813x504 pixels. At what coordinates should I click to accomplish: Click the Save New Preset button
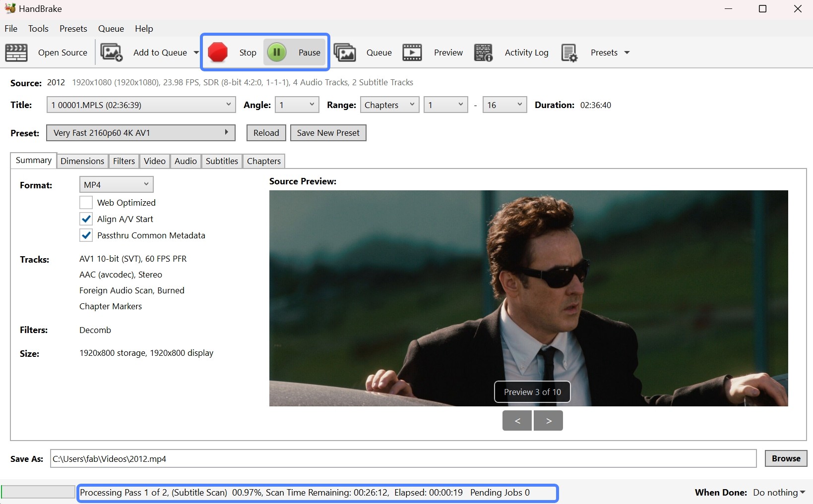(328, 132)
